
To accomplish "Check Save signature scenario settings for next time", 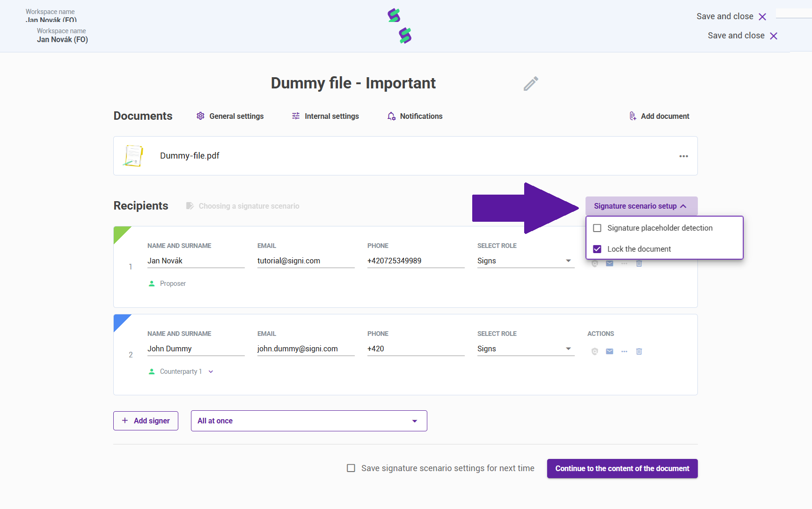I will 351,468.
